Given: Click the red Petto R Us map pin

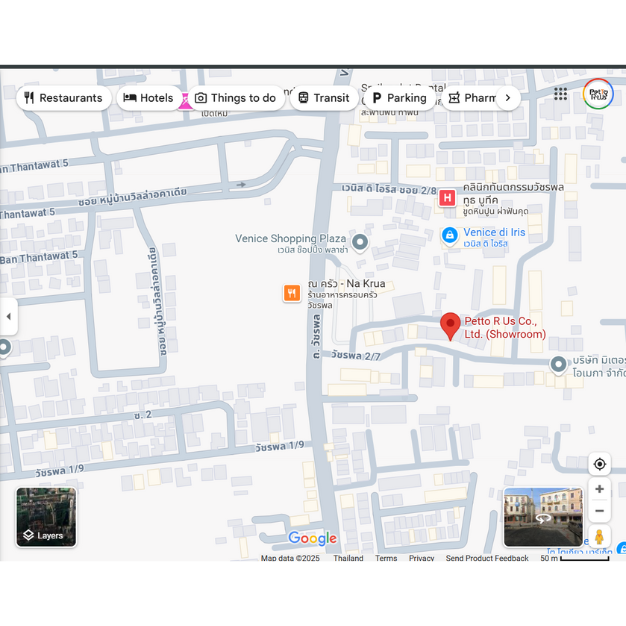Looking at the screenshot, I should click(x=450, y=325).
